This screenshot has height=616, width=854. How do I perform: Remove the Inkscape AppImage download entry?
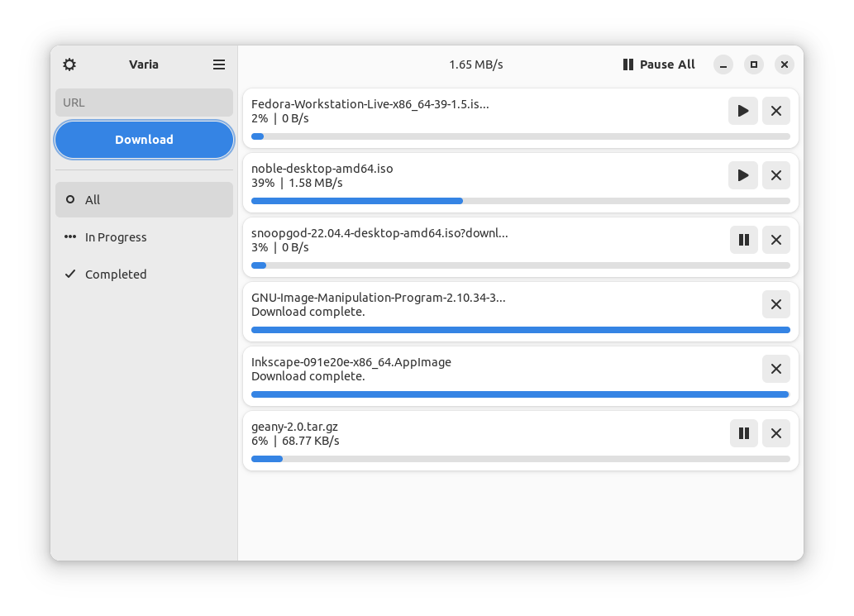[x=775, y=368]
